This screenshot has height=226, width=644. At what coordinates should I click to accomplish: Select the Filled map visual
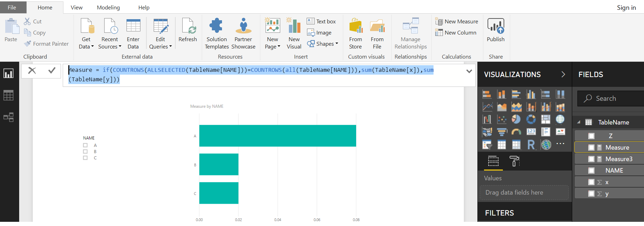click(487, 132)
